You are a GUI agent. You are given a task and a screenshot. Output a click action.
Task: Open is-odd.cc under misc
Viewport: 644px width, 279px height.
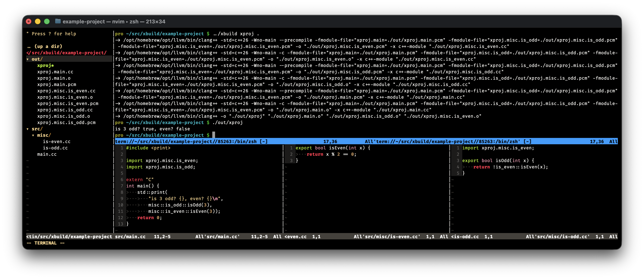[x=55, y=148]
